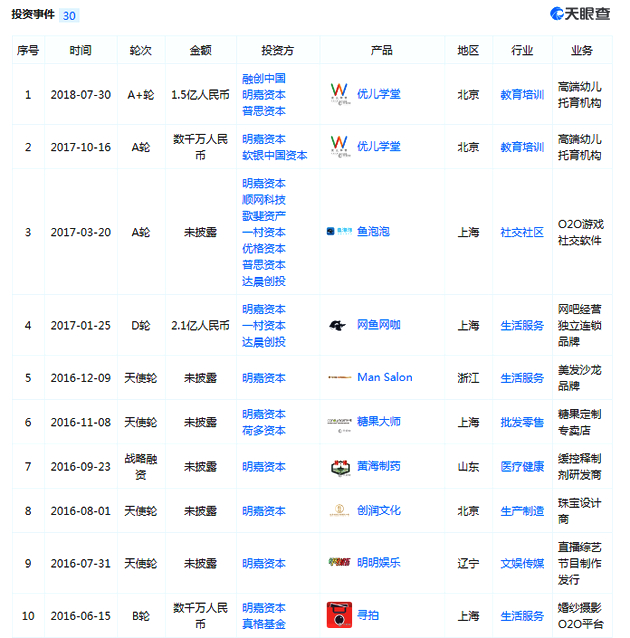The image size is (630, 638).
Task: Click investor 普思资本 in row 1
Action: [x=264, y=111]
